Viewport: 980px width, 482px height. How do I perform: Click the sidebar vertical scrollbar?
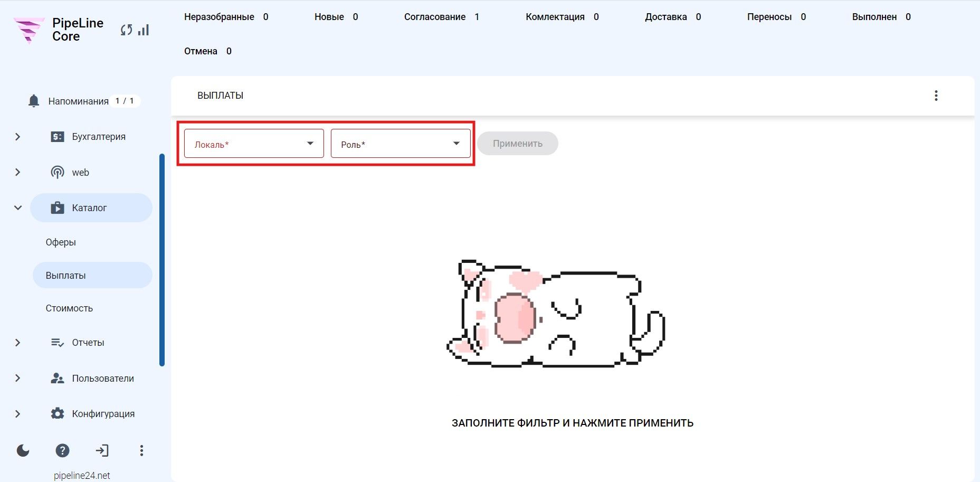tap(162, 260)
